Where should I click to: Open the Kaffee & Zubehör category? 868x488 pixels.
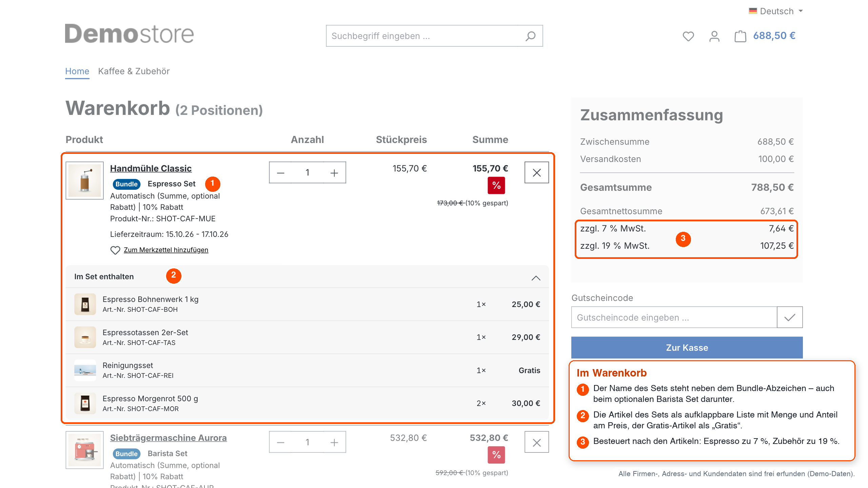pyautogui.click(x=134, y=71)
